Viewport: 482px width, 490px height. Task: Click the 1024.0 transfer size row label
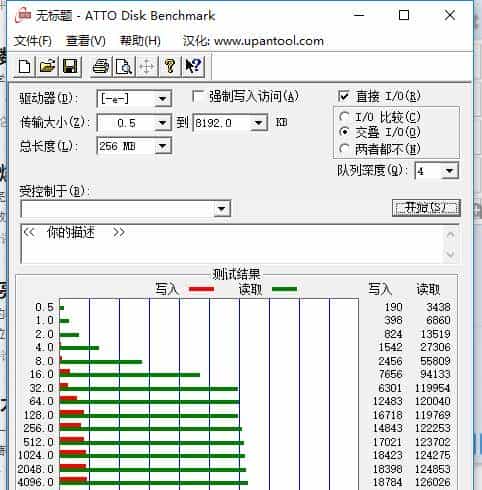coord(36,455)
